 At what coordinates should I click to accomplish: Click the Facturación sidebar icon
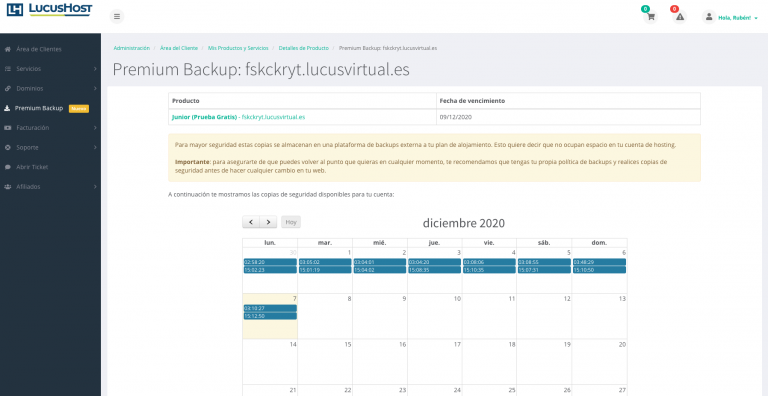pyautogui.click(x=7, y=128)
